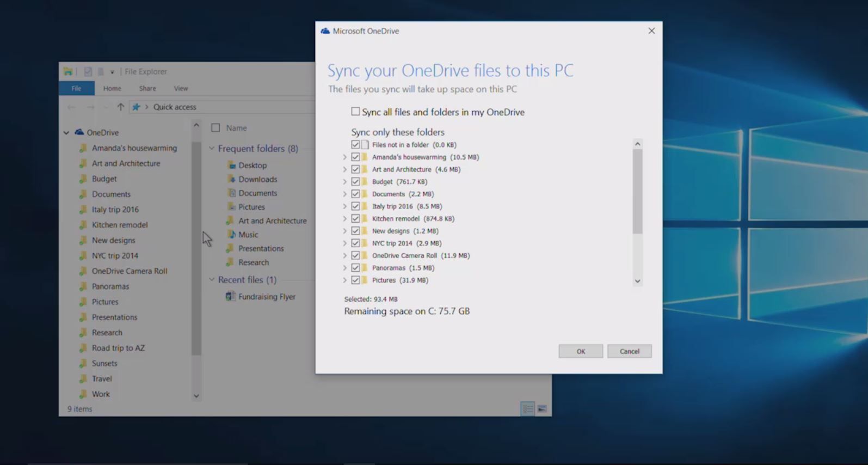Click the sync list scrollbar down arrow
This screenshot has height=465, width=868.
[637, 281]
